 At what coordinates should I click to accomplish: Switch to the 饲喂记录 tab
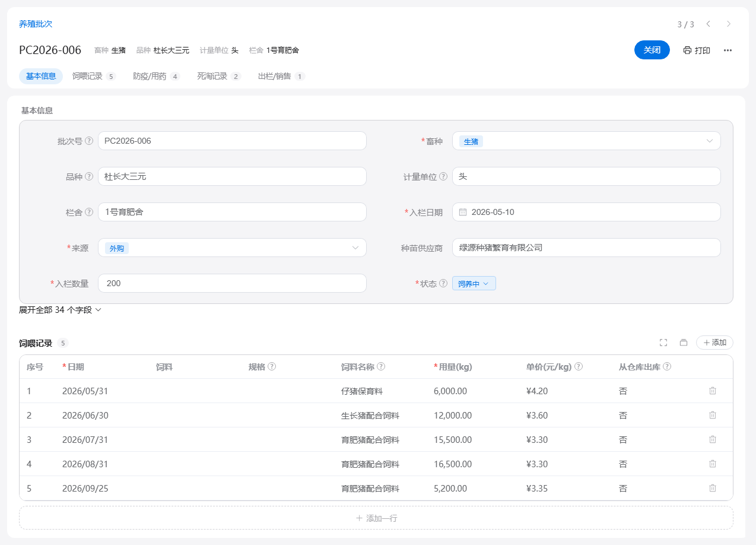(x=94, y=76)
